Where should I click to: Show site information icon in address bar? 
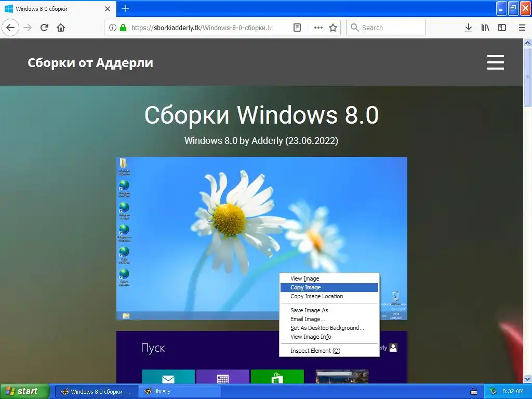pos(113,28)
